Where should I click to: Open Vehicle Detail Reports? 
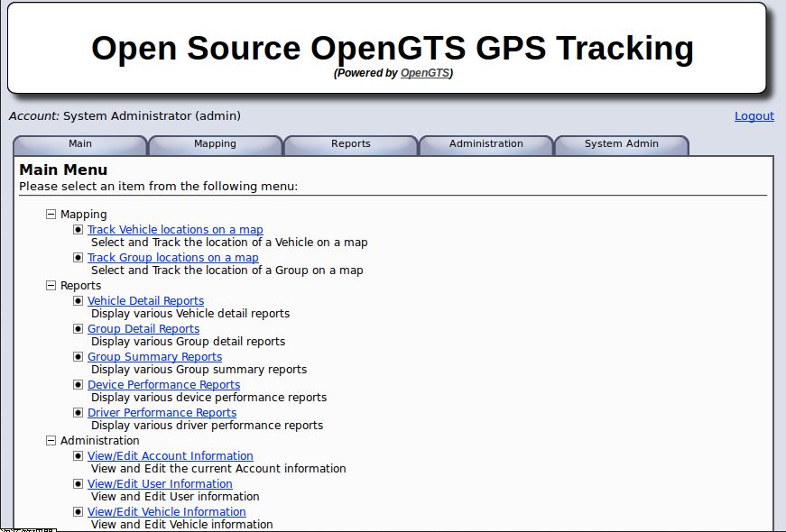tap(145, 300)
